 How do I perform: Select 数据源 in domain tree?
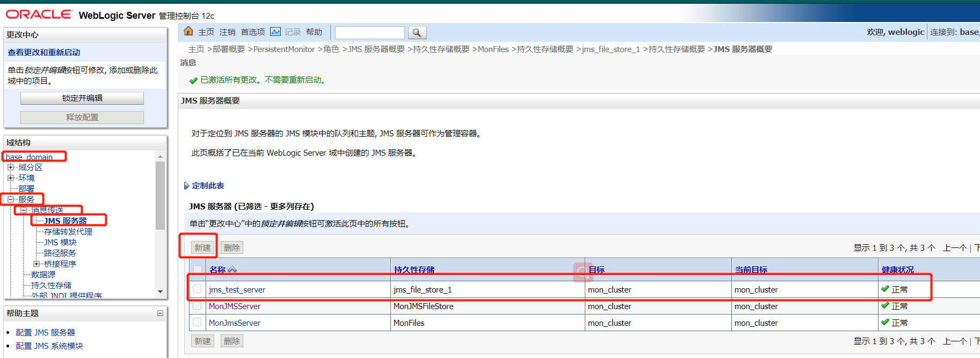(43, 274)
